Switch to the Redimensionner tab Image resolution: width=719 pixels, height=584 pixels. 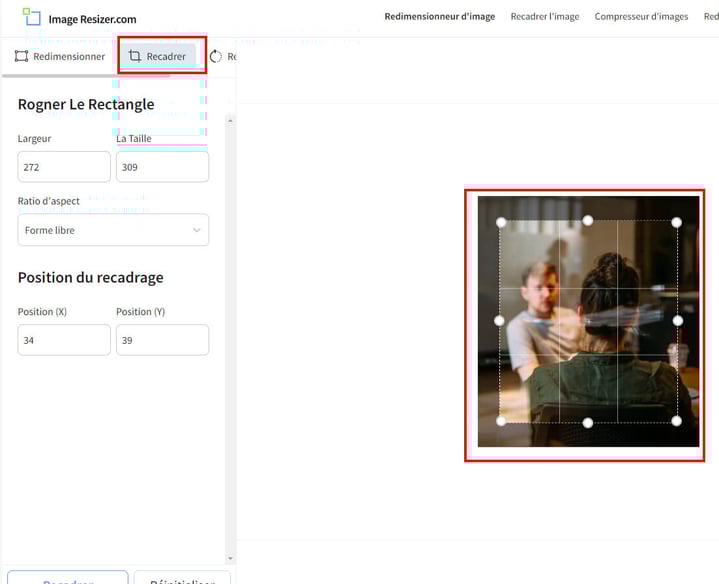click(x=60, y=57)
